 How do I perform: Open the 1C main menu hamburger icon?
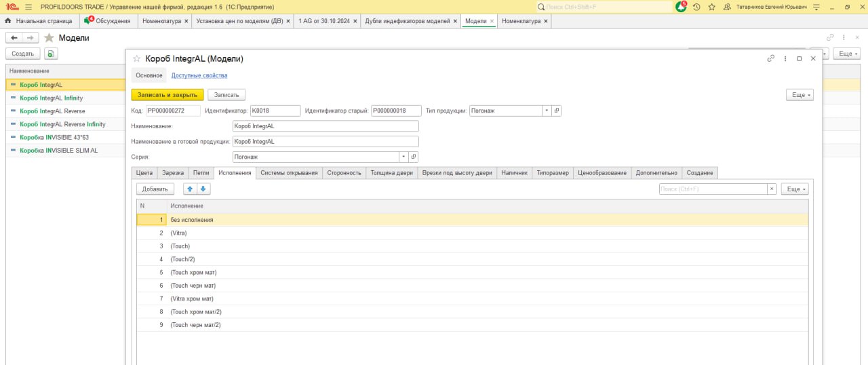[28, 7]
